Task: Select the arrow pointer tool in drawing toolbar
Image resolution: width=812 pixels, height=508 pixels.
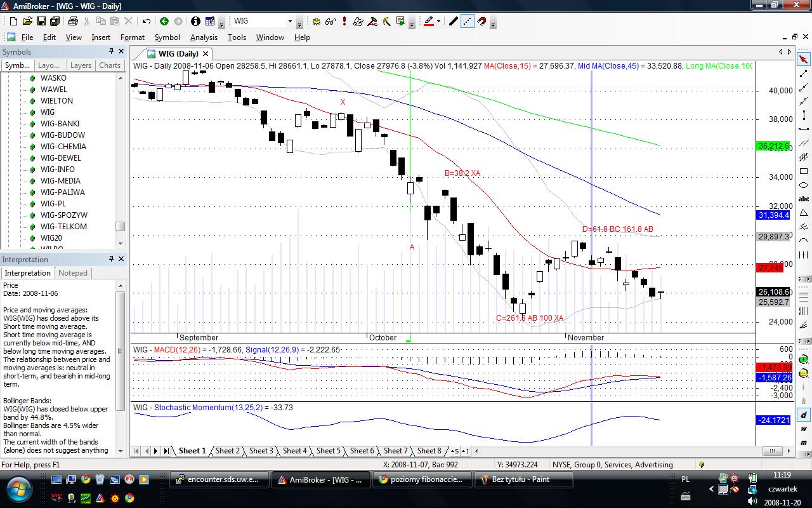Action: pyautogui.click(x=803, y=59)
